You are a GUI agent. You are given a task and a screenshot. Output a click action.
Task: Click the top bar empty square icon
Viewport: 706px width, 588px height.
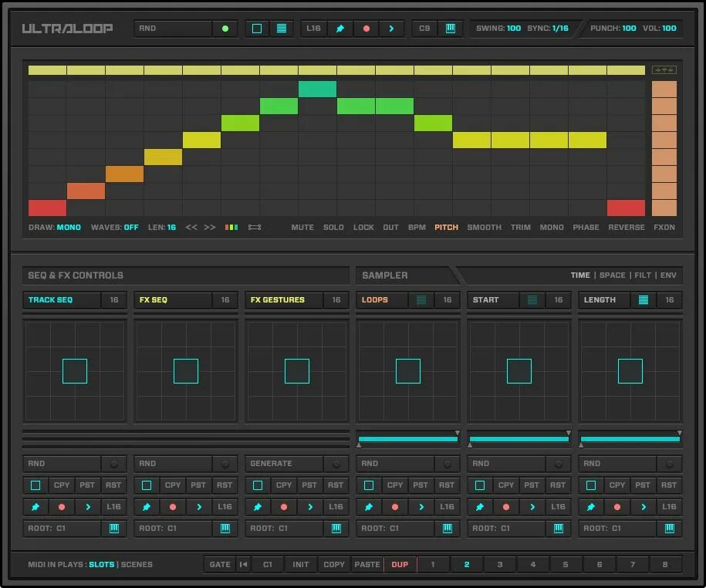pos(257,29)
